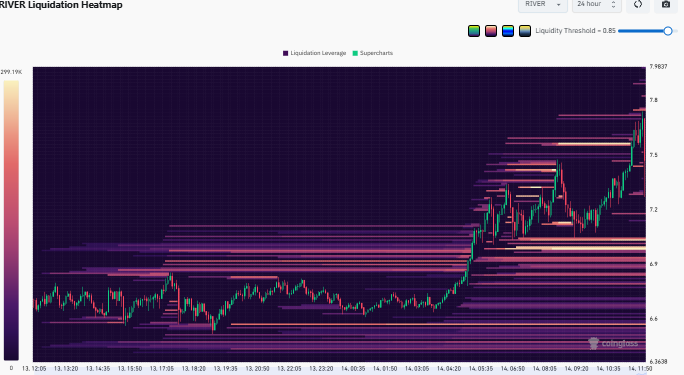Viewport: 684px width, 375px height.
Task: Select the salmon-to-purple color scheme swatch
Action: [491, 31]
